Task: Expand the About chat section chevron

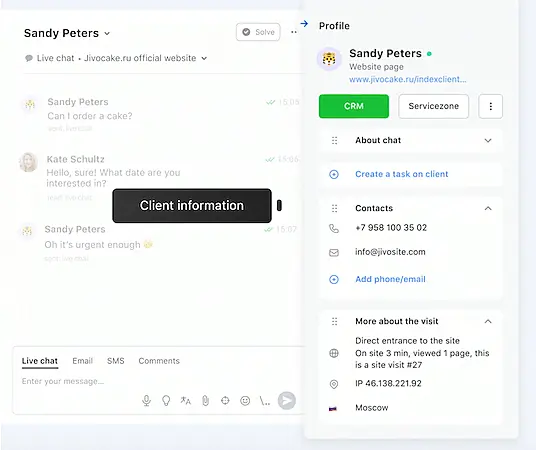Action: tap(488, 141)
